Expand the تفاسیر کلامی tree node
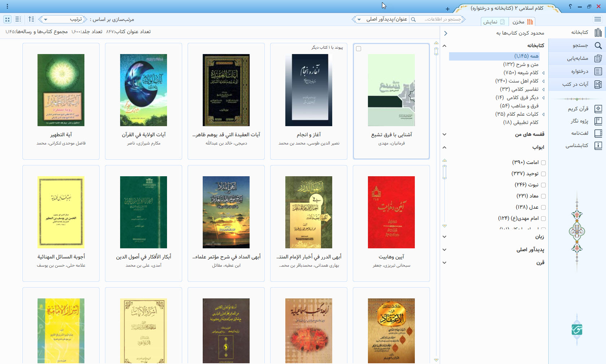This screenshot has height=364, width=606. pos(543,89)
